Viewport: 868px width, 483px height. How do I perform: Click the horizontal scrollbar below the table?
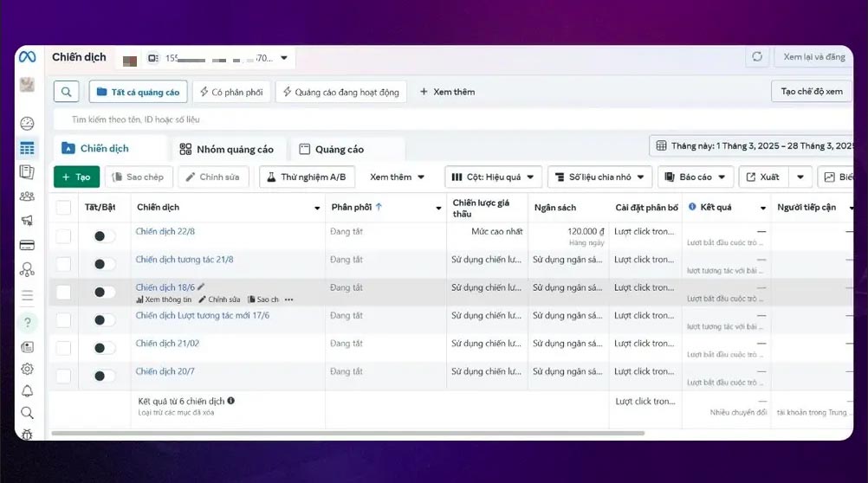pyautogui.click(x=347, y=433)
